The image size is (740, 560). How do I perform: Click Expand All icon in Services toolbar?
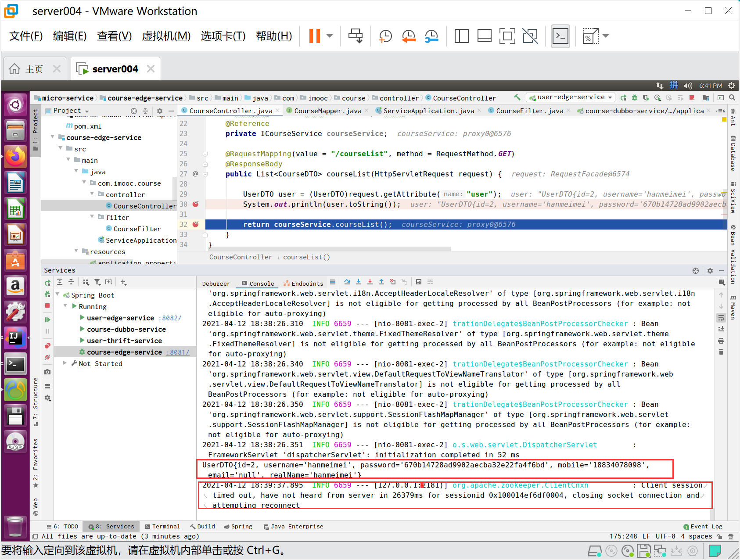[x=60, y=282]
